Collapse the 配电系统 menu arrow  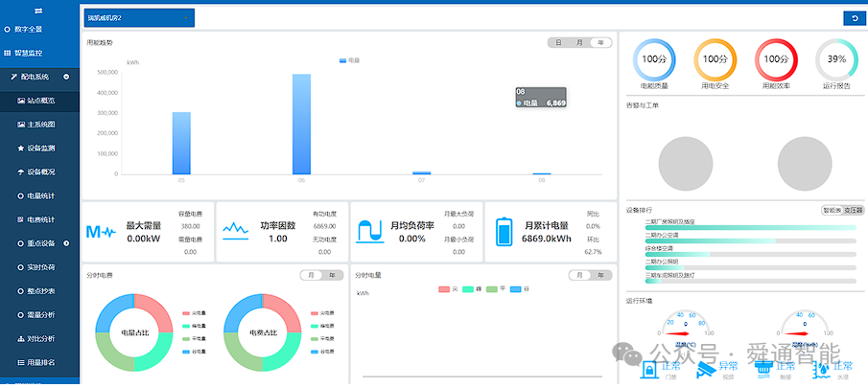66,77
